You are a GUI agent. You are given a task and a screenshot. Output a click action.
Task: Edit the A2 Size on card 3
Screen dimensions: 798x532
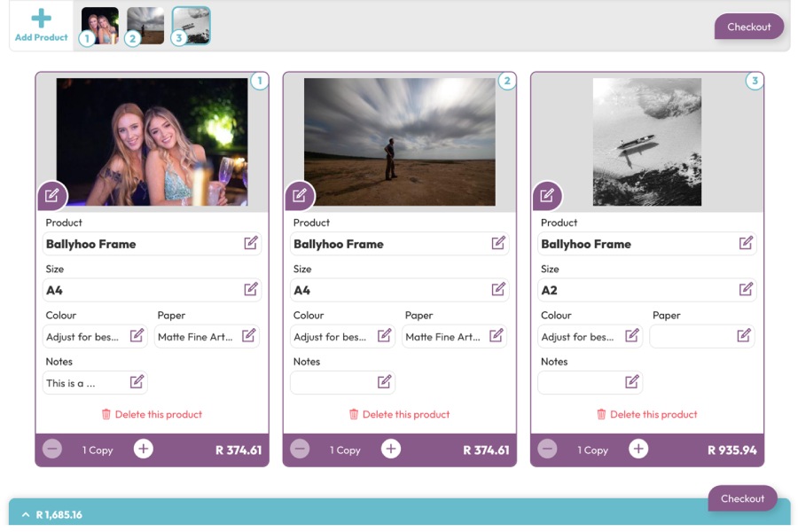pyautogui.click(x=746, y=289)
